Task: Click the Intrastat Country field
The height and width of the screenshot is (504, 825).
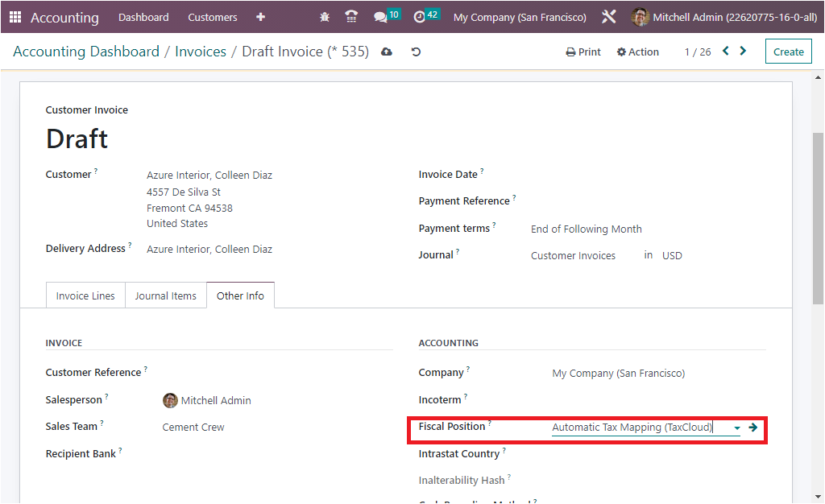Action: click(659, 454)
